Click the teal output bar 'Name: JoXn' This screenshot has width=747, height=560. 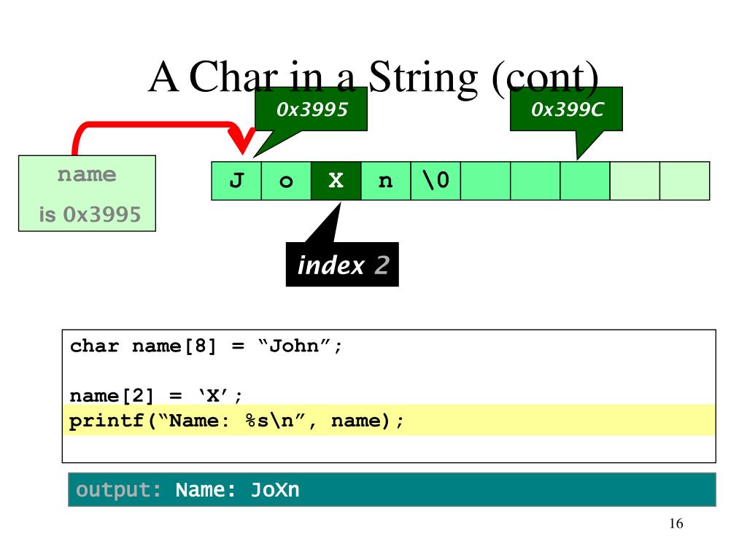[392, 489]
